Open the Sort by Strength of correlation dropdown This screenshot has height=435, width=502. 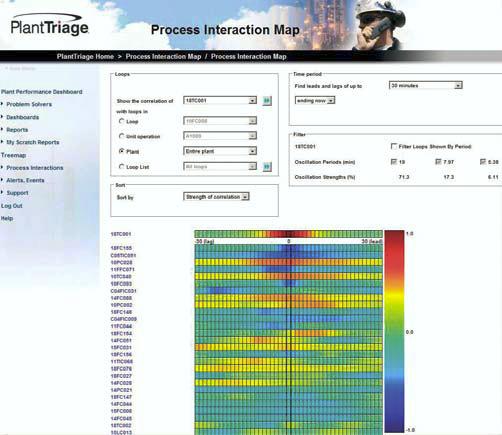(x=216, y=197)
